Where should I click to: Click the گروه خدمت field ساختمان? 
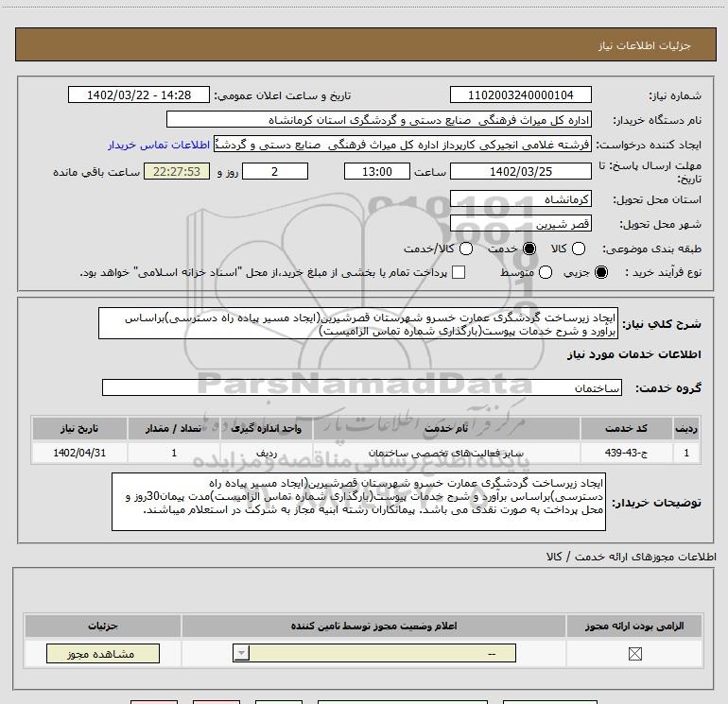coord(362,387)
